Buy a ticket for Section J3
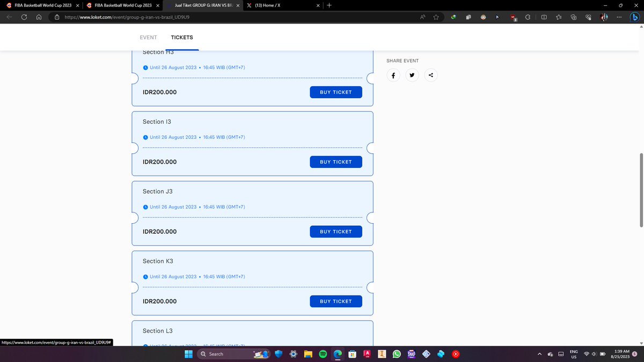Image resolution: width=644 pixels, height=362 pixels. click(x=336, y=232)
